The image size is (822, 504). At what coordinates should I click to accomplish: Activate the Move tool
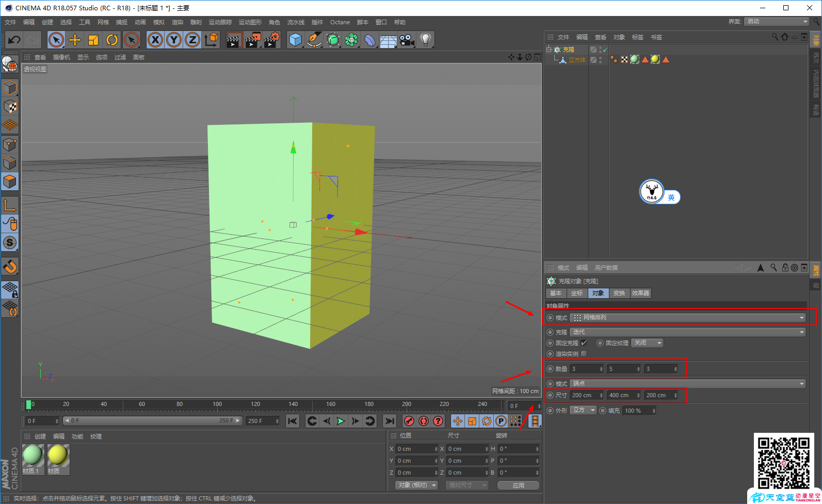75,40
